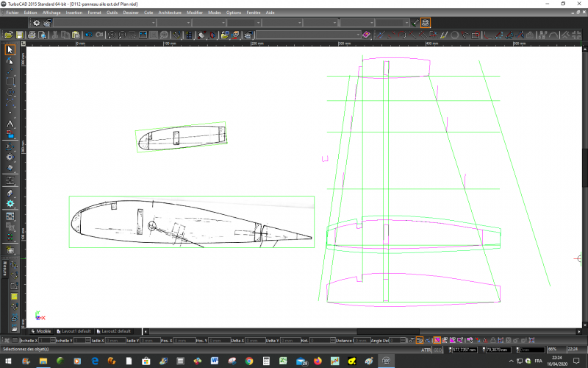Click the orange-highlighted layers icon
The height and width of the screenshot is (368, 588).
(x=426, y=23)
